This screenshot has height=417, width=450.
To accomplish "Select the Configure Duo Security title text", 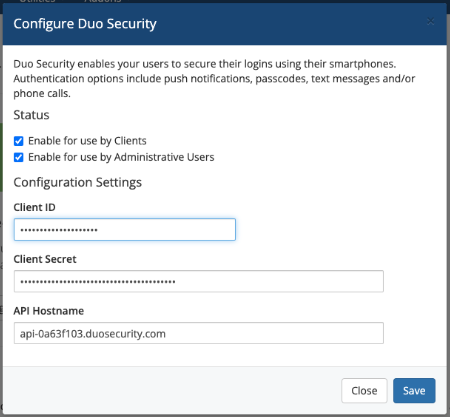I will (85, 24).
